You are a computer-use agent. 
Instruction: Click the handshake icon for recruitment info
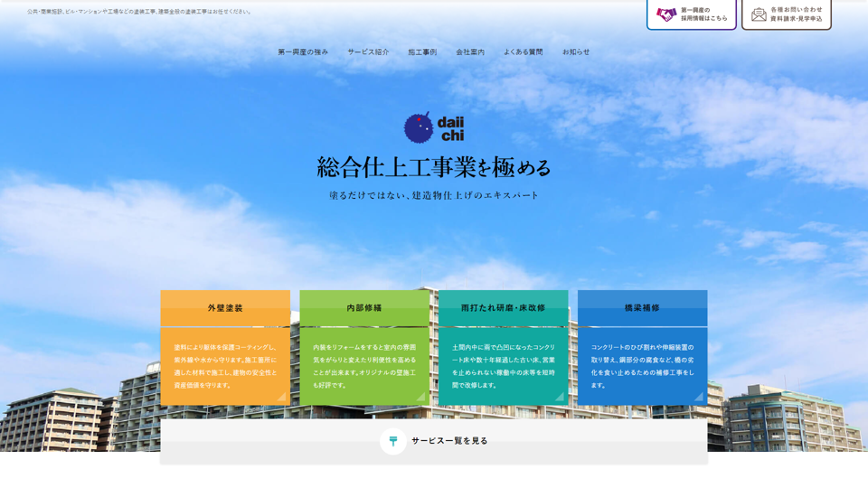pyautogui.click(x=666, y=14)
